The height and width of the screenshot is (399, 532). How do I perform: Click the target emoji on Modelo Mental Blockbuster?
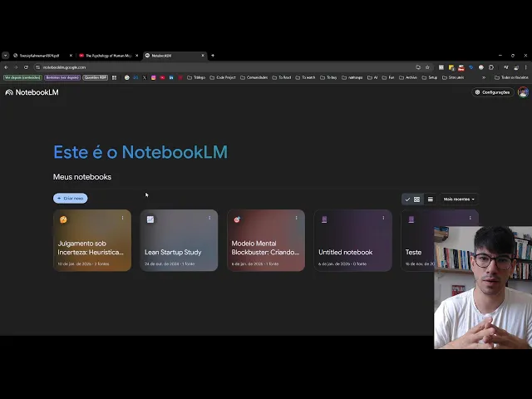point(237,219)
